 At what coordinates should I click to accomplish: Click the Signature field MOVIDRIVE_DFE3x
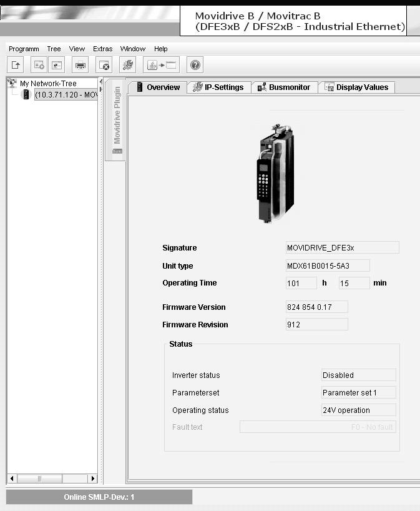point(342,247)
